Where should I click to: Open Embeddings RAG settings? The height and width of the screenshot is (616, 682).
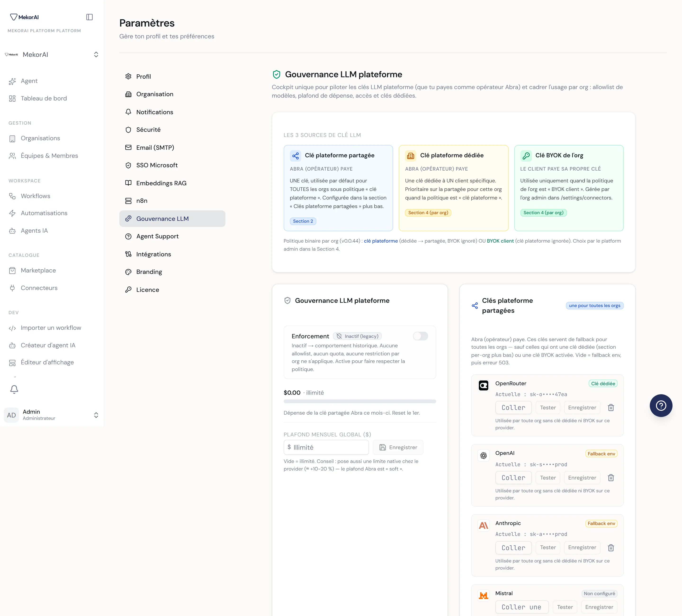pyautogui.click(x=172, y=183)
